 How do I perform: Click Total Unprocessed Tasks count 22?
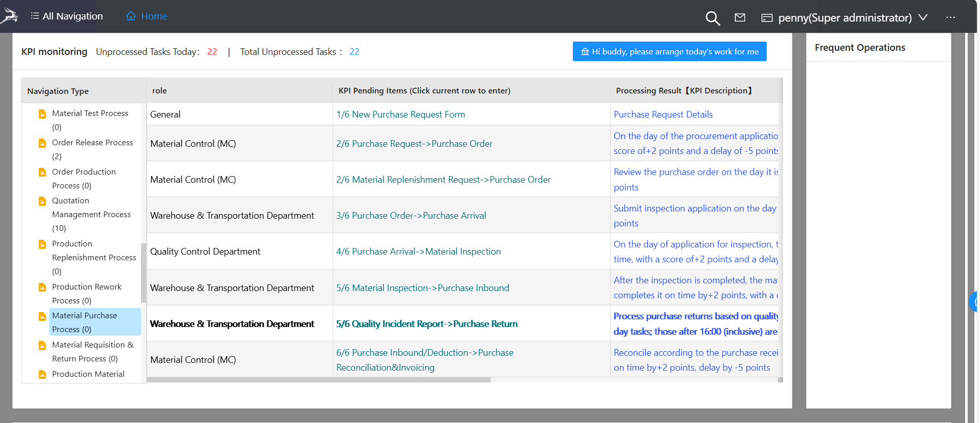[x=354, y=52]
